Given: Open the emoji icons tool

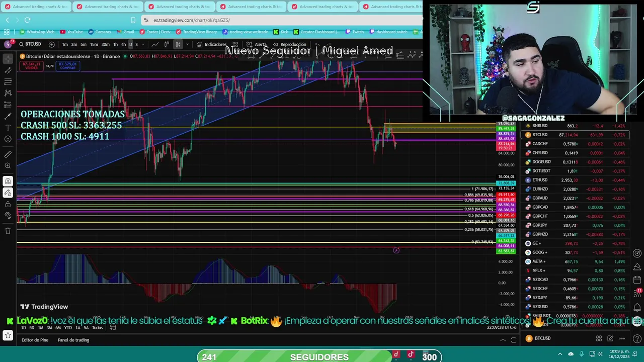Looking at the screenshot, I should click(x=8, y=139).
